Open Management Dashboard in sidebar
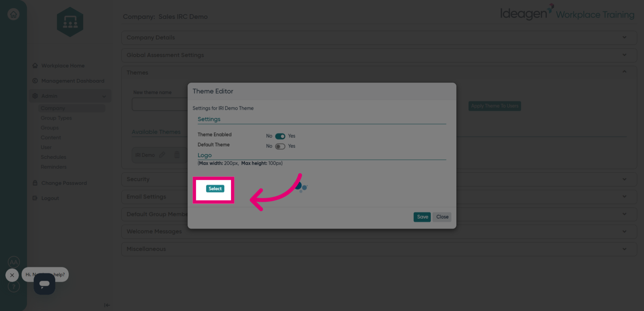 (73, 81)
